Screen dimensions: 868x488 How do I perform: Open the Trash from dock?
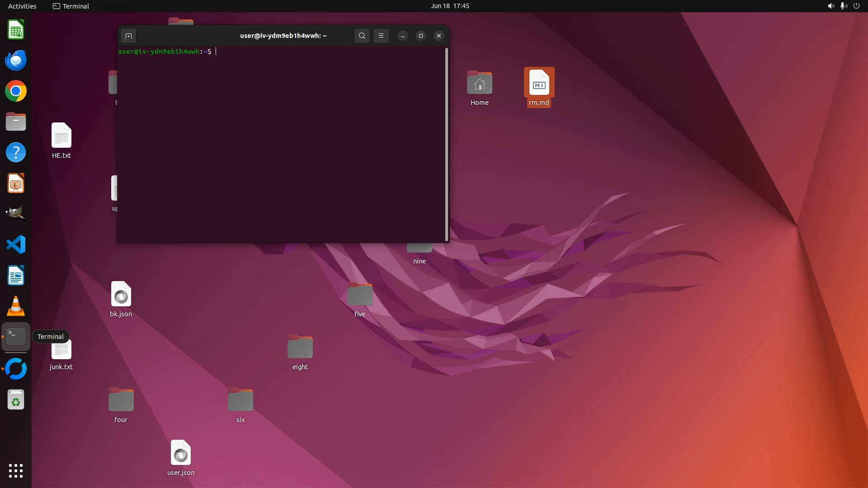tap(16, 400)
